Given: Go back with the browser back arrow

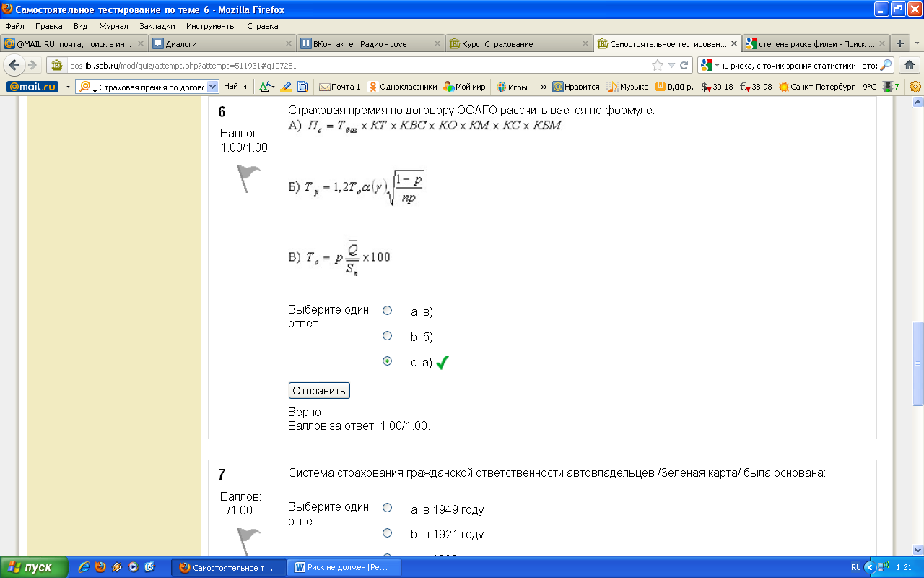Looking at the screenshot, I should click(x=14, y=65).
